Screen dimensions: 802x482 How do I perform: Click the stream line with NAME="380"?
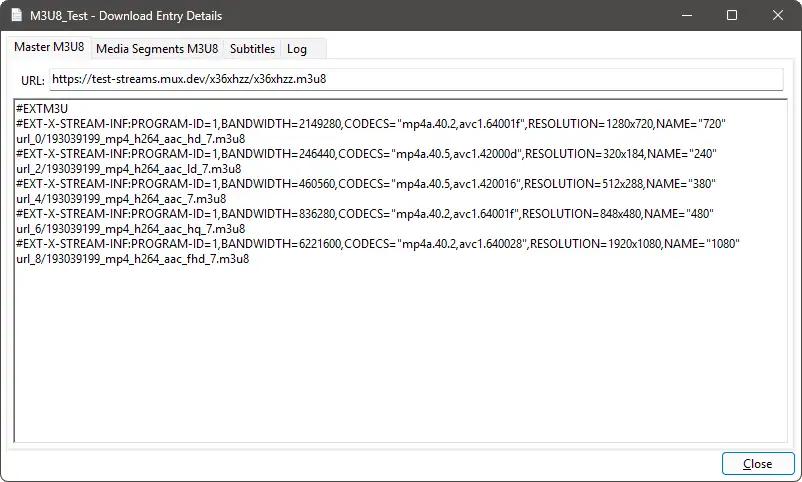(x=366, y=184)
